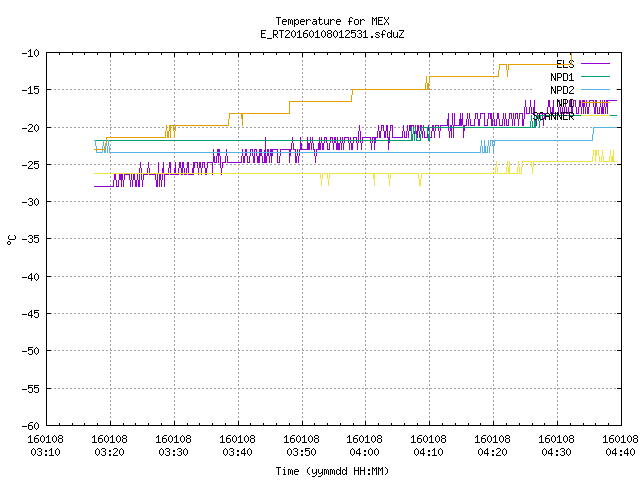Click the 'NPI' legend label

coord(565,103)
